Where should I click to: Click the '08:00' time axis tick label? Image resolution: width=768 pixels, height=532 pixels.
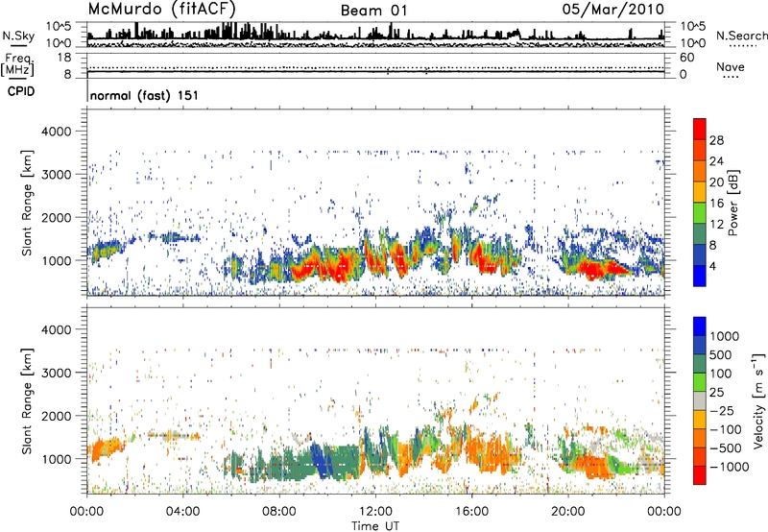[x=279, y=512]
